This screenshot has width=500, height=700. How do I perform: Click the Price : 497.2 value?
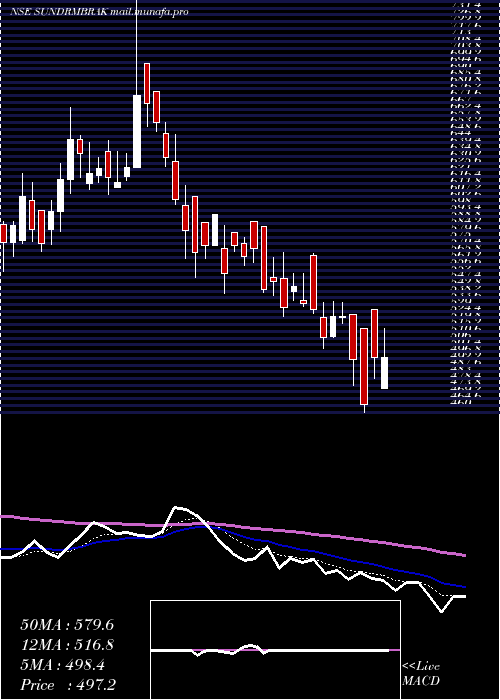[x=70, y=685]
